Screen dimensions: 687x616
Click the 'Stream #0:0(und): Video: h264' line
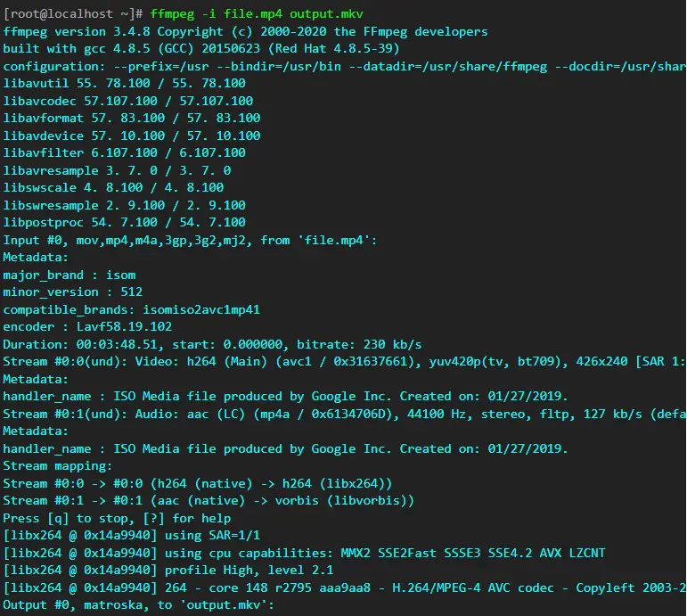tap(344, 361)
